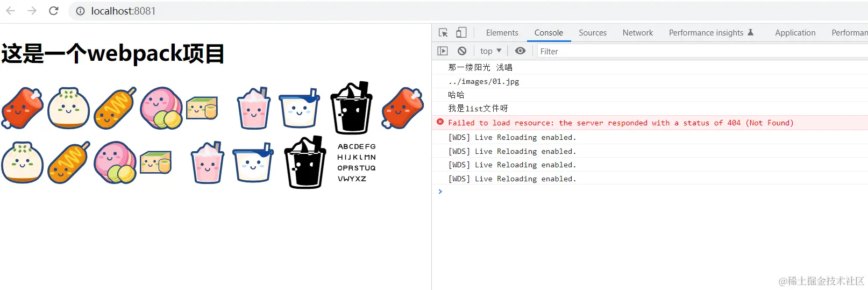Viewport: 868px width, 290px height.
Task: Click the first-row pink macaron icon
Action: (x=161, y=108)
